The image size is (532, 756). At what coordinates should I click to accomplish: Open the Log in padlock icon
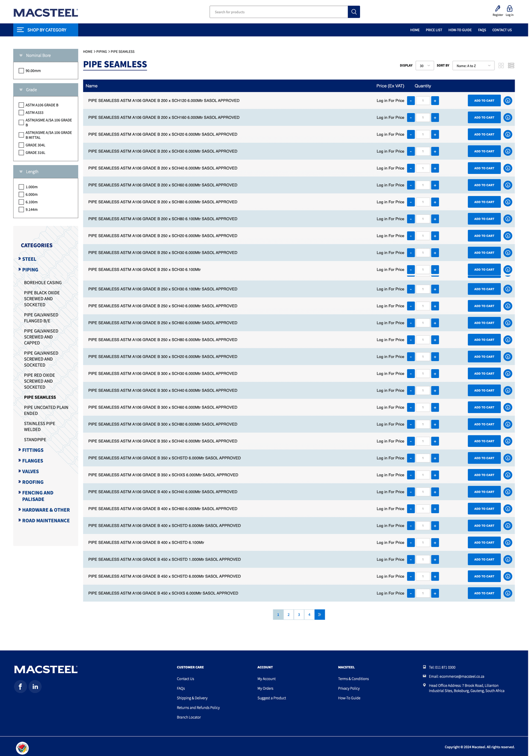[510, 8]
